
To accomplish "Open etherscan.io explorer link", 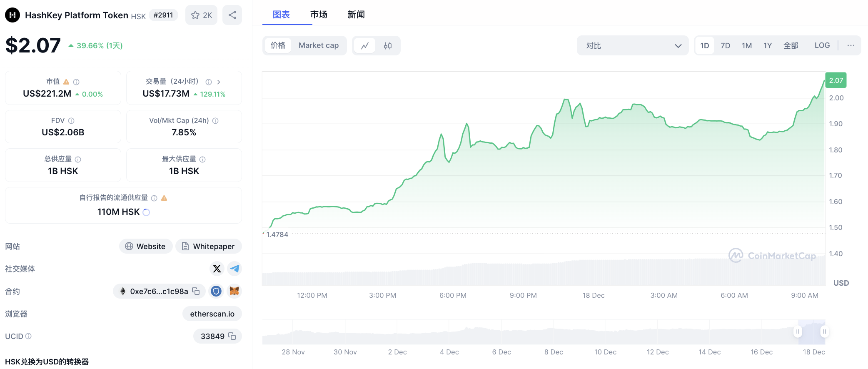I will tap(212, 314).
